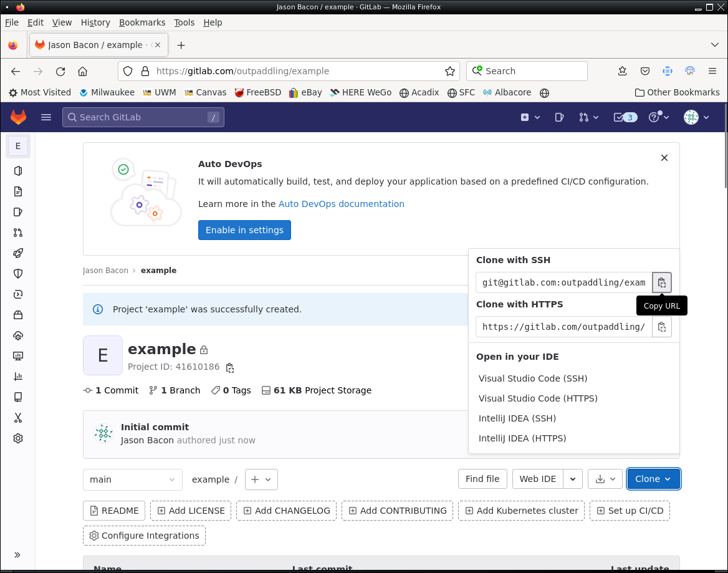Open Snippets scissors icon in the sidebar
728x573 pixels.
click(18, 418)
